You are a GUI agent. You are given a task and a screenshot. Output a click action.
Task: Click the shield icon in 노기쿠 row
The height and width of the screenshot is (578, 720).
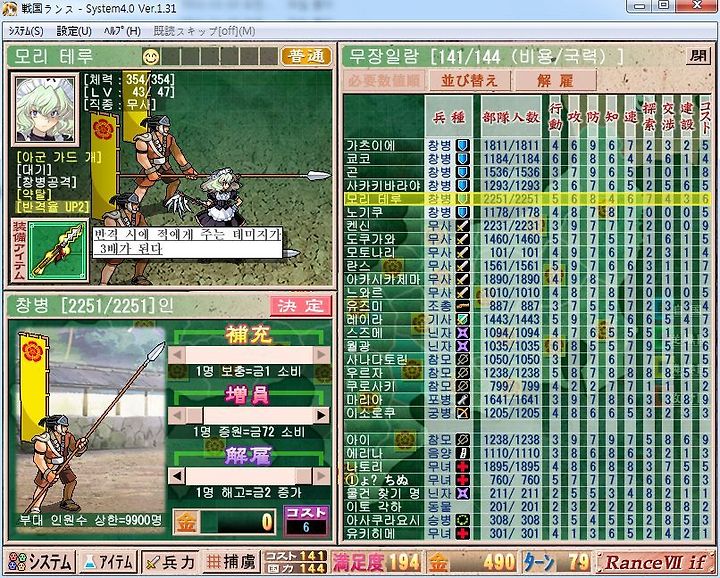tap(462, 213)
